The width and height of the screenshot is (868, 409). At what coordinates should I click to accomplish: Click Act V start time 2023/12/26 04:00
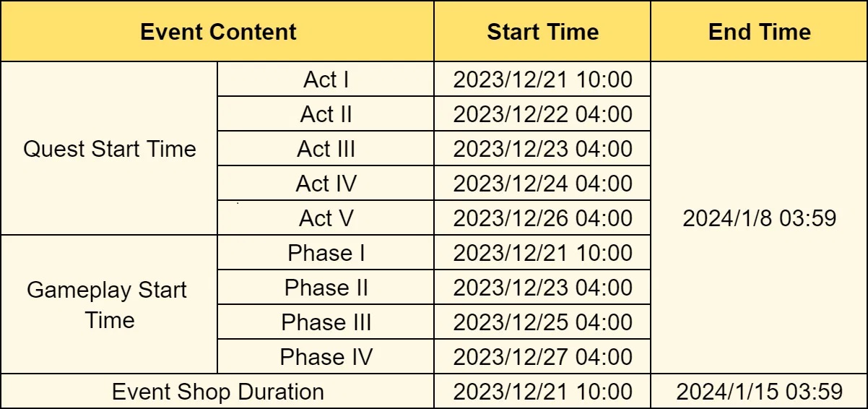pos(542,218)
